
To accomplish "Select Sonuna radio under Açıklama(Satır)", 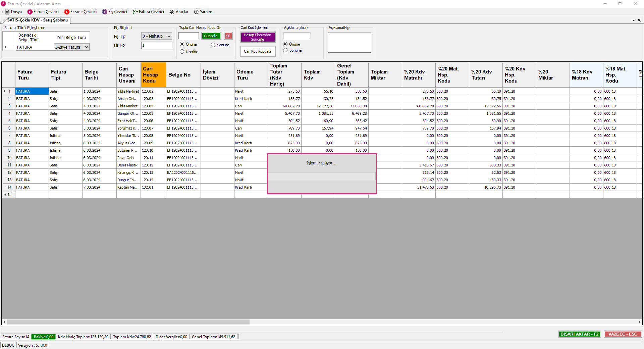I will (x=285, y=50).
